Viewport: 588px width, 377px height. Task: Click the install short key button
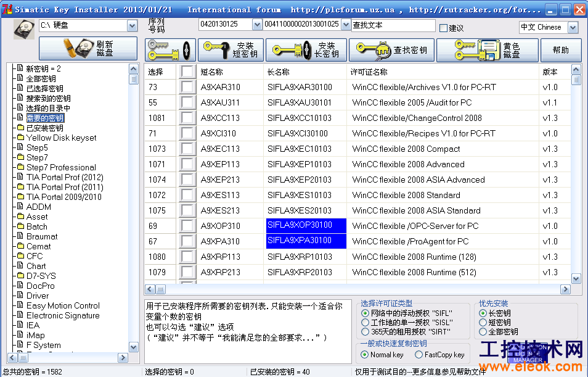(231, 50)
